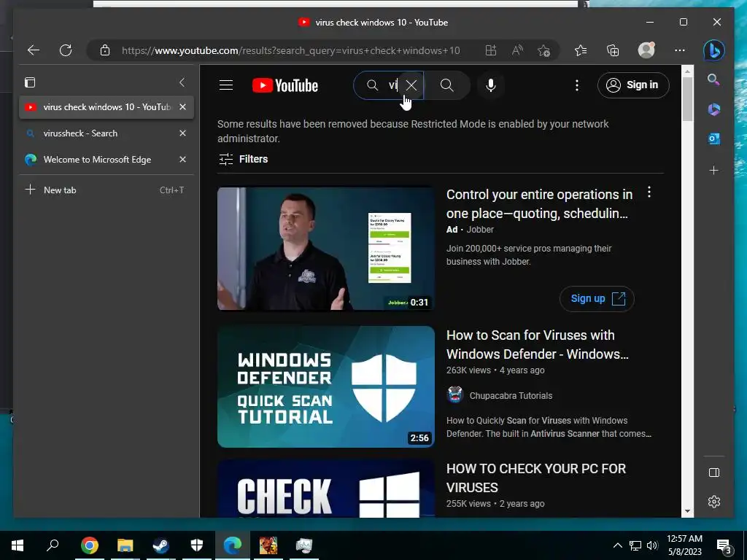Open Steam from the taskbar
The width and height of the screenshot is (747, 560).
coord(161,545)
